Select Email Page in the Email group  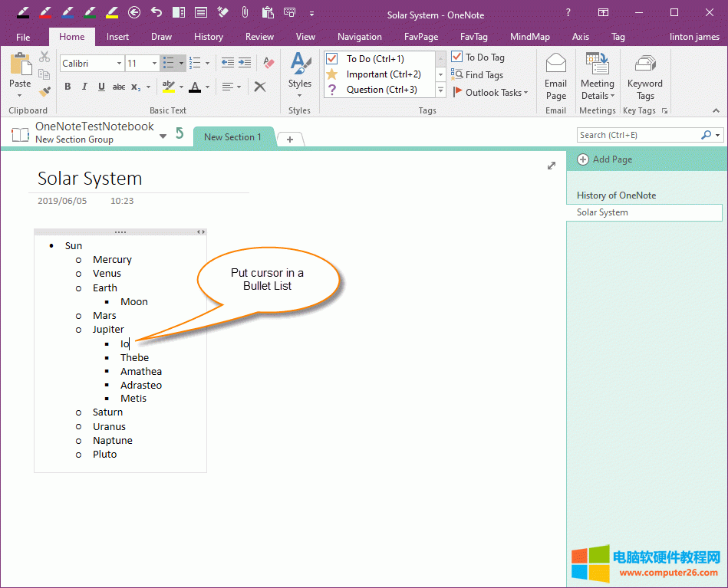(x=555, y=75)
